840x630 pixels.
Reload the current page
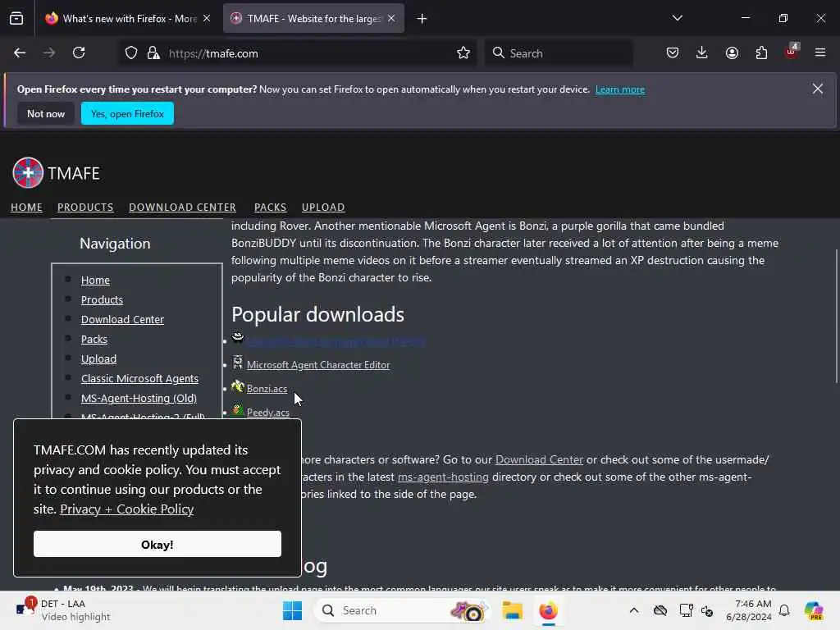click(x=79, y=52)
